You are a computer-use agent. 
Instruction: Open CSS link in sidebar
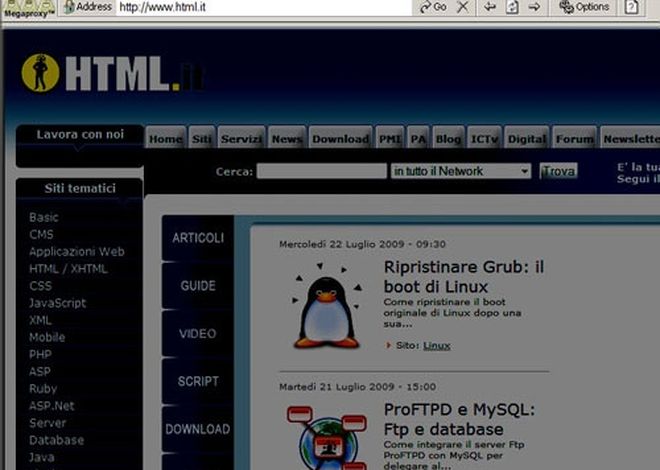(40, 286)
